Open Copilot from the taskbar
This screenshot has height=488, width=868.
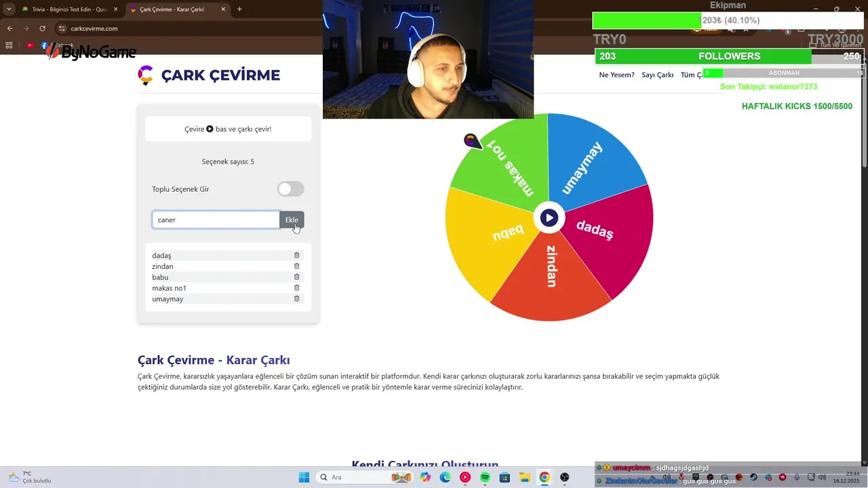point(425,477)
